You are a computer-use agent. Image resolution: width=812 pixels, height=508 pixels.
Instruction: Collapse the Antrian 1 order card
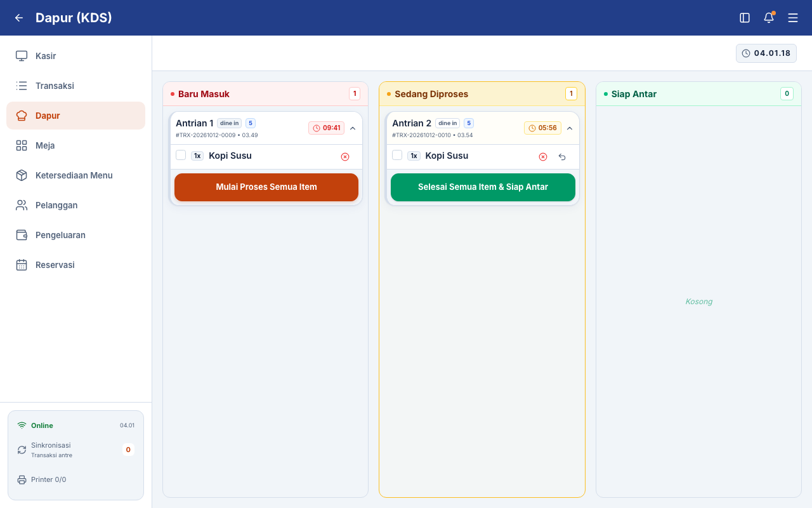[353, 128]
